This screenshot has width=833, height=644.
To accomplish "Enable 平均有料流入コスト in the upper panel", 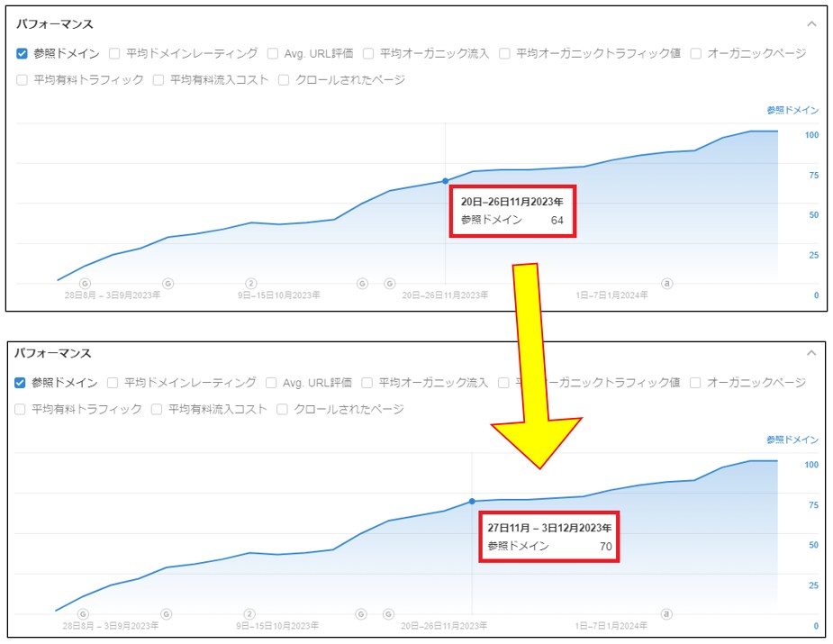I will (x=158, y=79).
